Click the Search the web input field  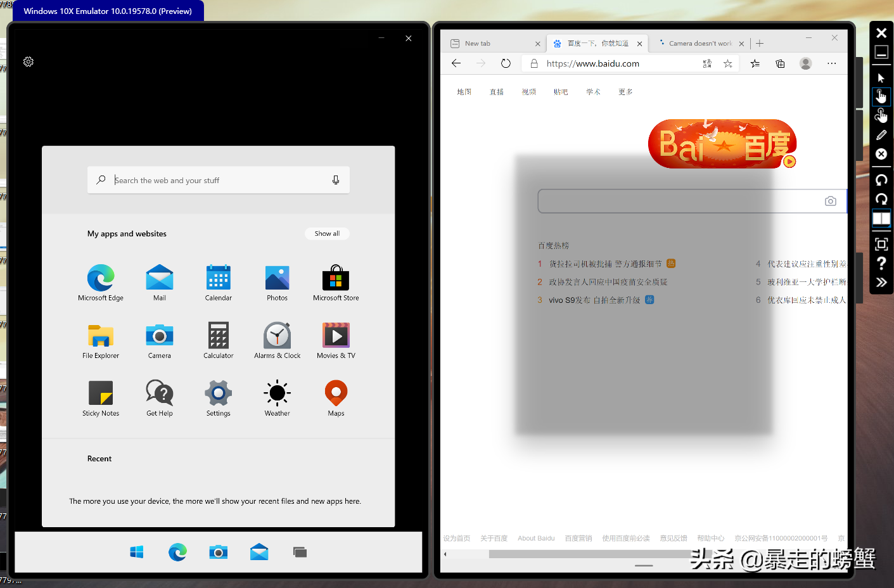[x=219, y=180]
